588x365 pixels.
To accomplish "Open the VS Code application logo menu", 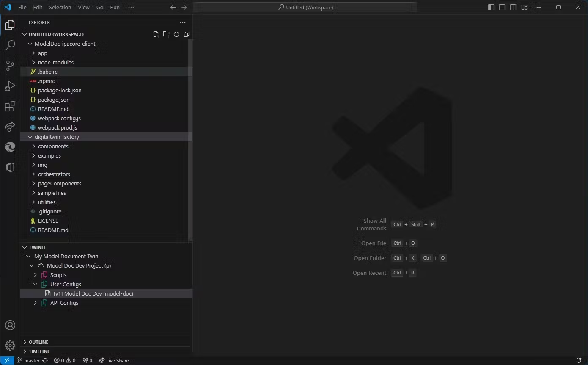I will click(x=8, y=7).
